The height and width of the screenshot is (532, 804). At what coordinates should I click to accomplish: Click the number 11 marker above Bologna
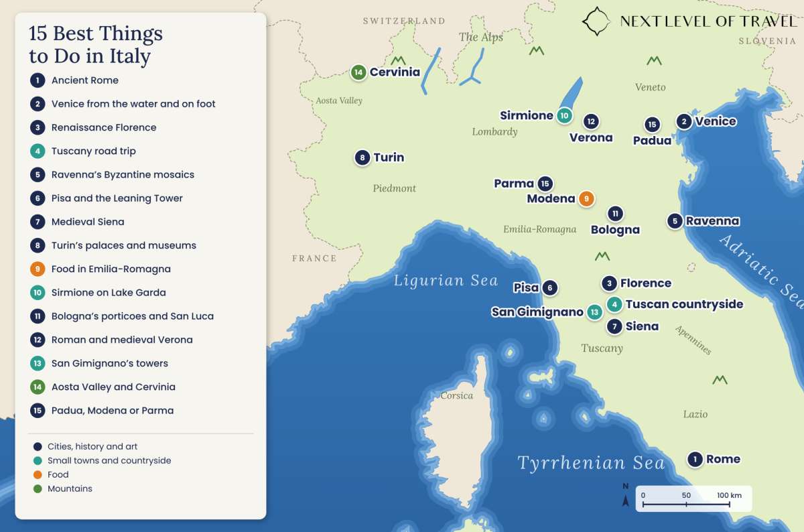pyautogui.click(x=615, y=214)
